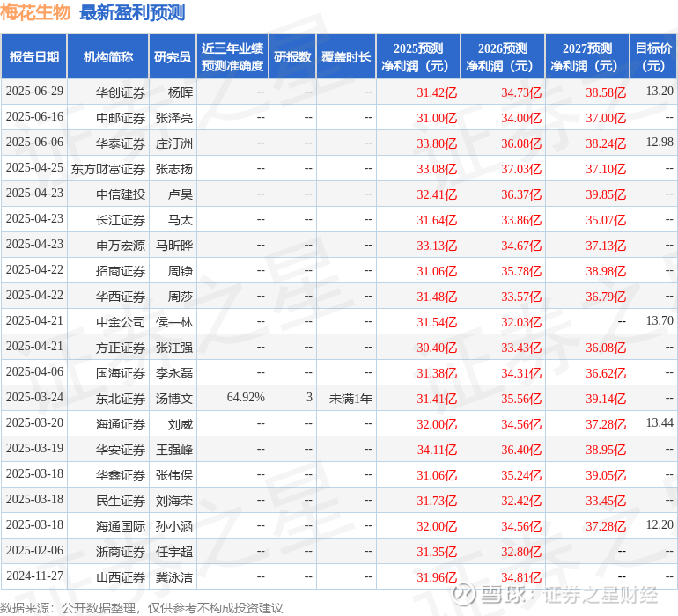The image size is (678, 616).
Task: Click the 2027预测净利润 column header
Action: point(587,56)
